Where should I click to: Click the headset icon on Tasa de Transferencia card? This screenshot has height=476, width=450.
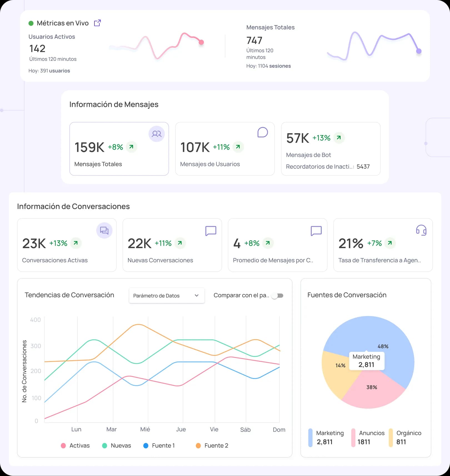pos(421,230)
